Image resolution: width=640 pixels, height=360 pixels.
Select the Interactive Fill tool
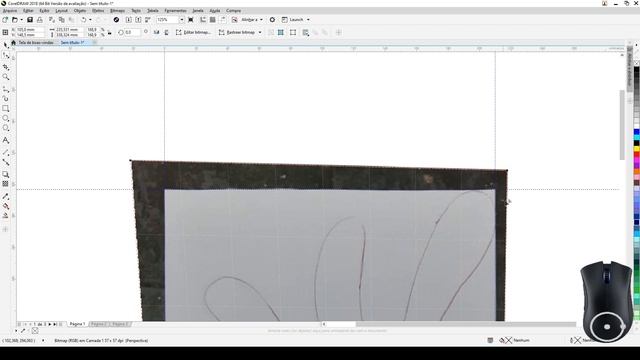coord(6,206)
